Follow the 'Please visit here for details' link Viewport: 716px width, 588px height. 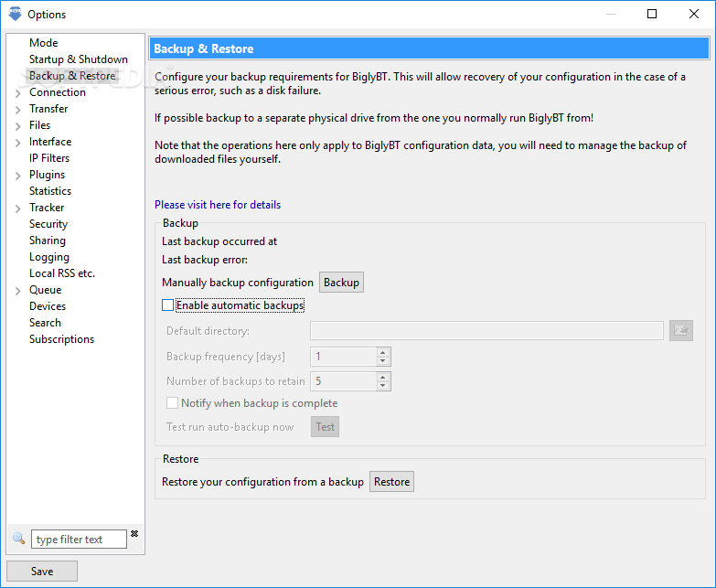218,205
